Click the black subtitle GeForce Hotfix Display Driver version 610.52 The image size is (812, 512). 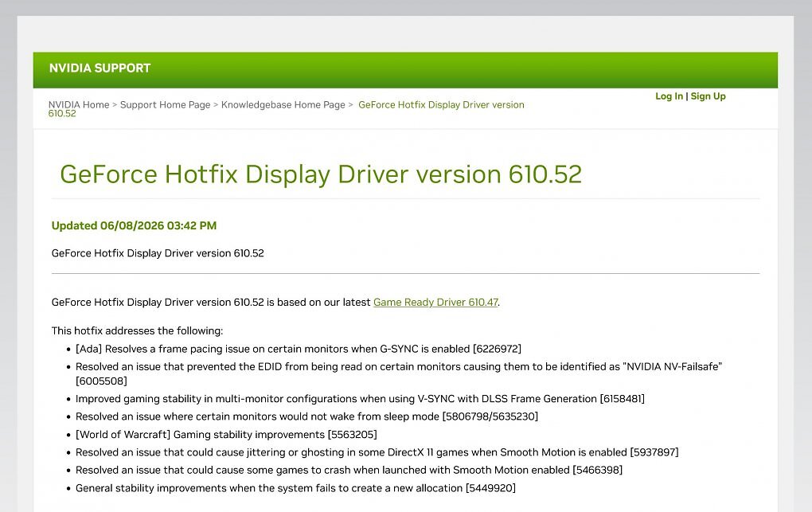click(x=158, y=253)
